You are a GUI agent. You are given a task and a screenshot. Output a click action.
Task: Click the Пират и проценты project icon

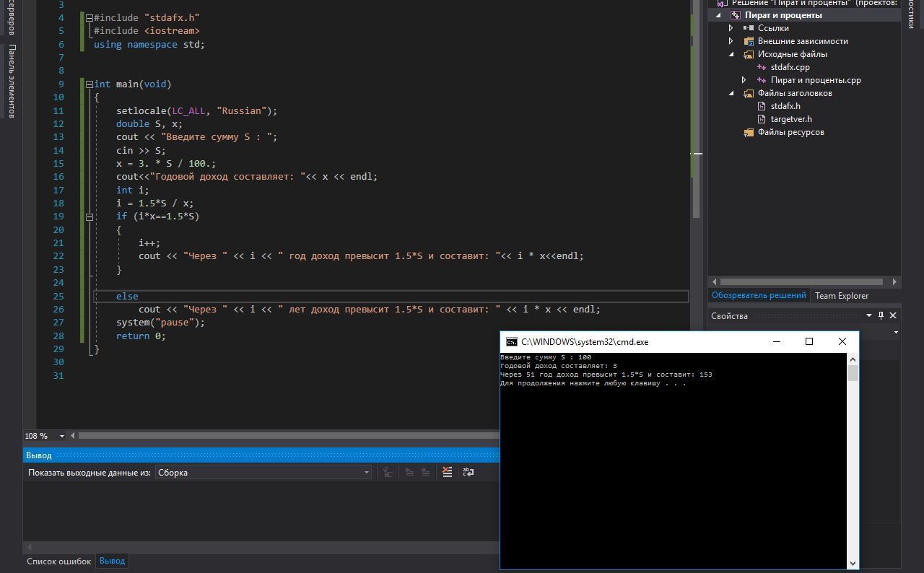coord(736,15)
